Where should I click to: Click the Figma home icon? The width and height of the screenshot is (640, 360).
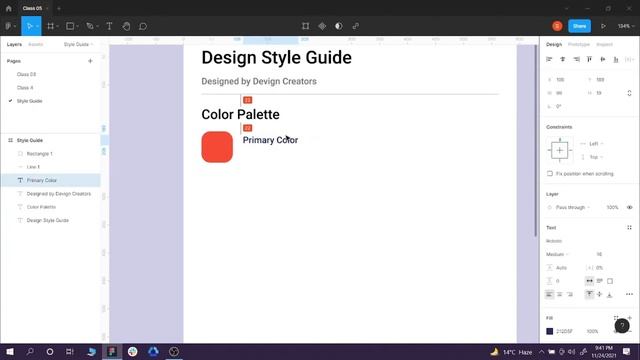point(9,8)
